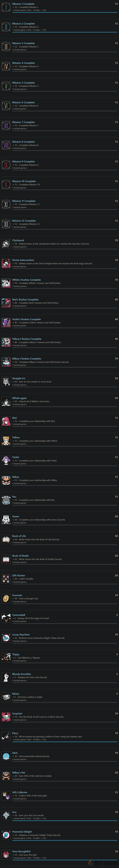This screenshot has height=868, width=119.
Task: Open the Whole again achievement title
Action: [x=19, y=398]
